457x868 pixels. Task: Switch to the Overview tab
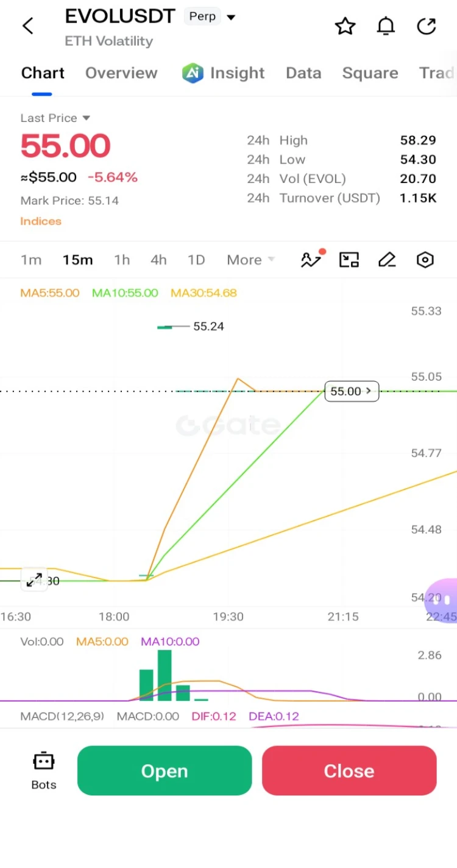point(121,73)
